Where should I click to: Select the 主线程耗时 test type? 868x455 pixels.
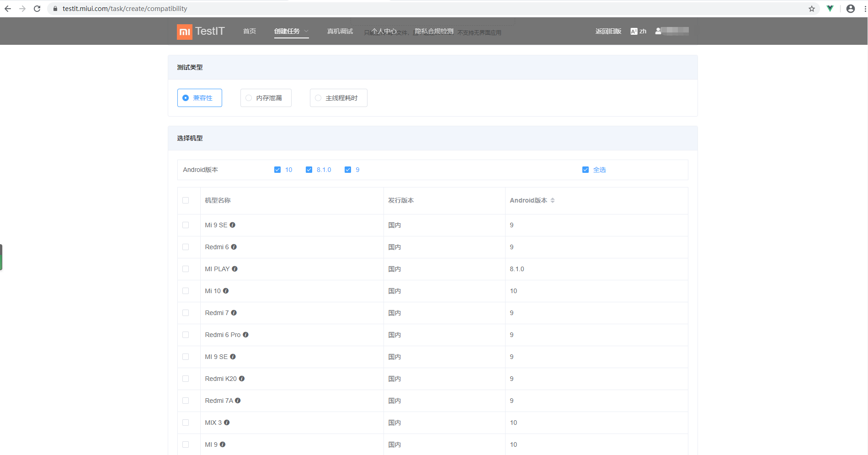point(339,98)
